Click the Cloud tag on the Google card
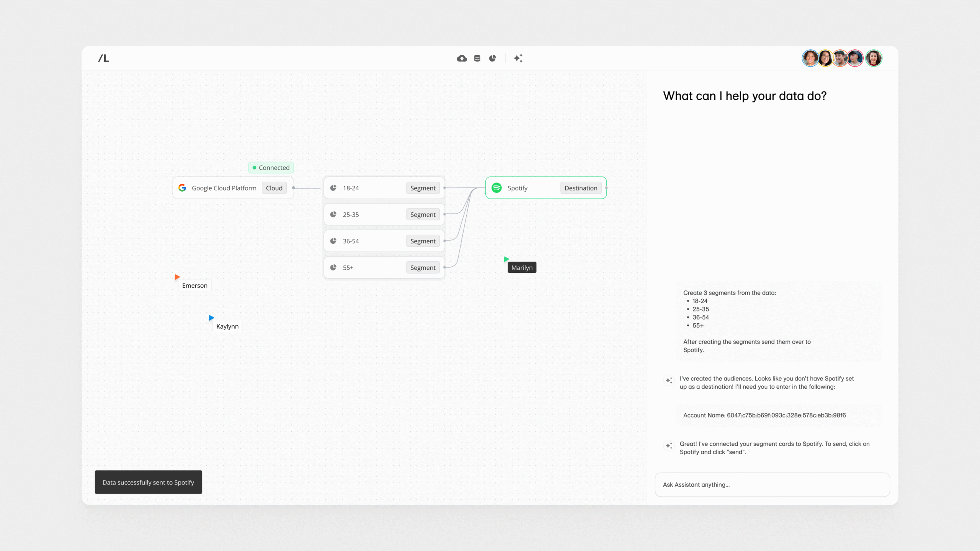The image size is (980, 551). tap(274, 188)
